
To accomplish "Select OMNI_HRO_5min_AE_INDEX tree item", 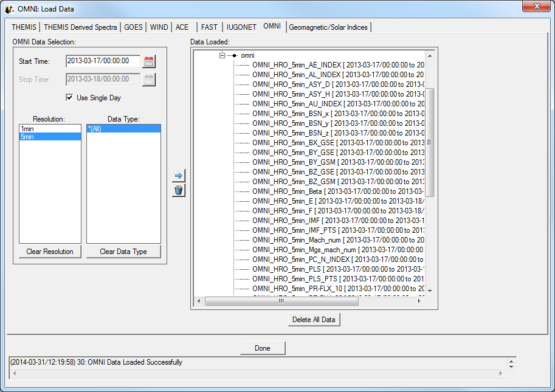I will (x=296, y=65).
